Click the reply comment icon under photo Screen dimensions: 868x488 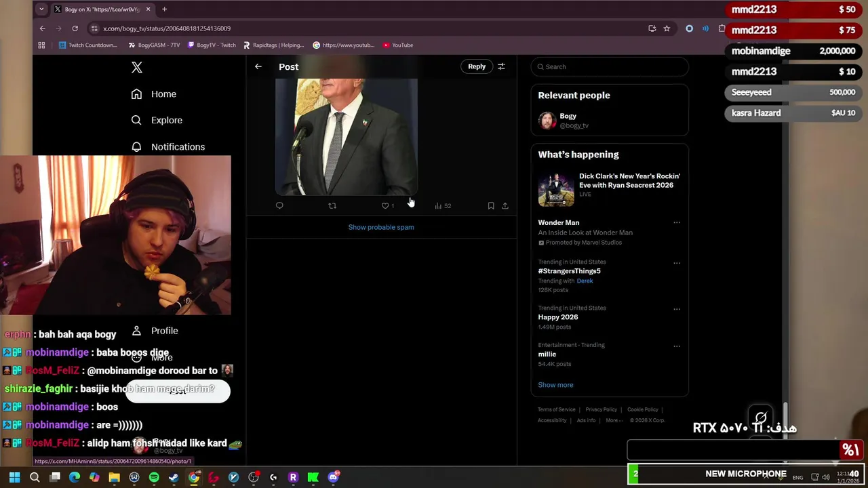[x=279, y=205]
